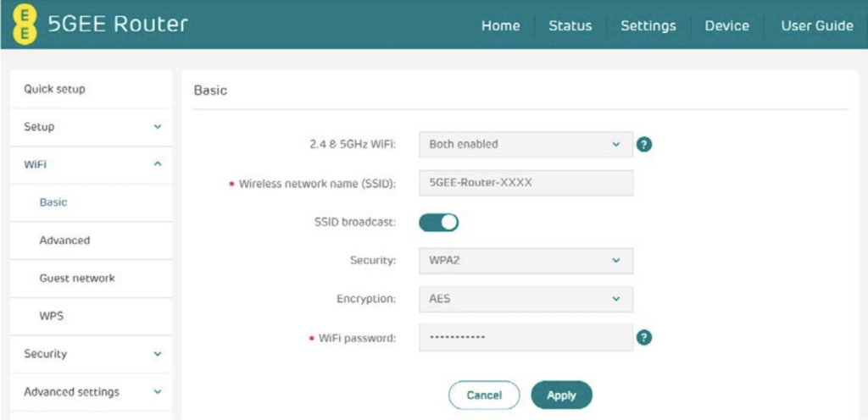Click the Cancel button
This screenshot has width=868, height=420.
484,395
